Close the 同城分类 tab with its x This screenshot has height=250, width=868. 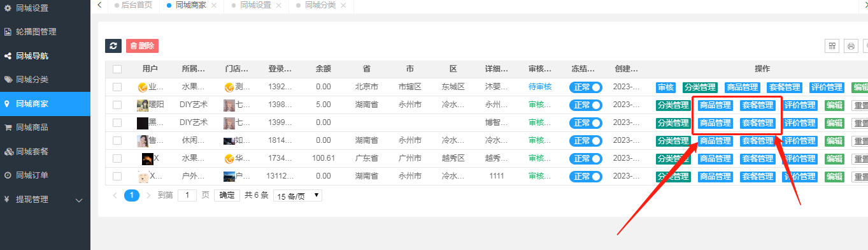pos(343,5)
